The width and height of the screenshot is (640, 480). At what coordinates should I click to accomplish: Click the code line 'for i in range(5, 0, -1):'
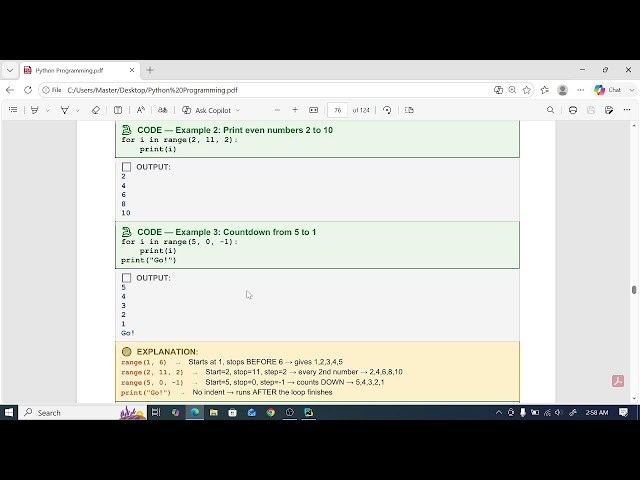tap(179, 242)
